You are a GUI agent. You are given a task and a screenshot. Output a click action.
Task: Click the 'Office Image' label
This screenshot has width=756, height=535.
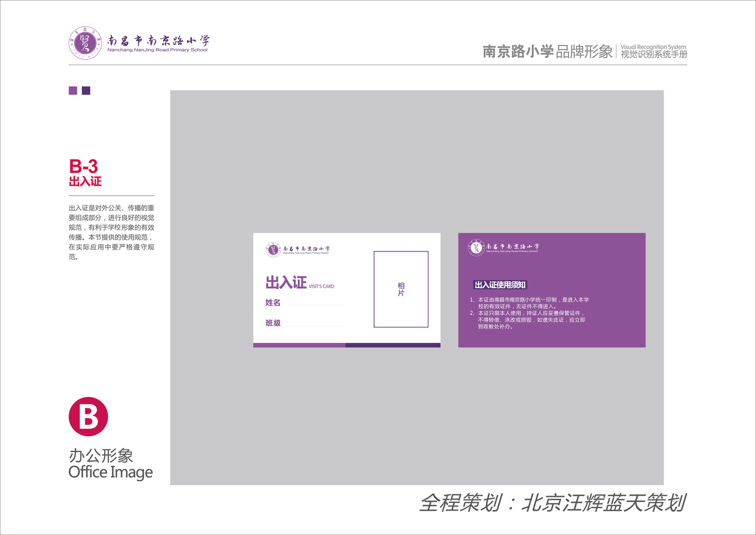(x=111, y=472)
